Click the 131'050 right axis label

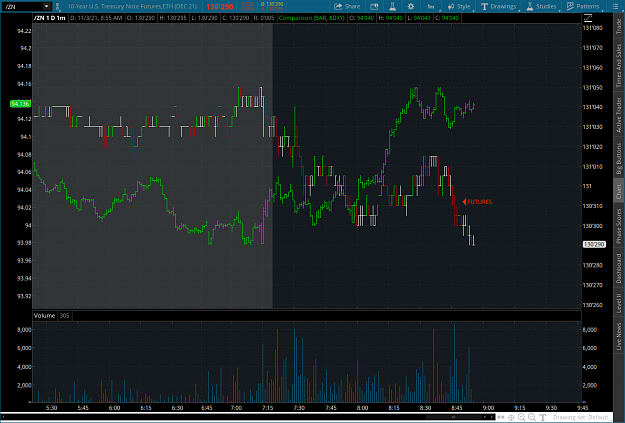pos(593,87)
